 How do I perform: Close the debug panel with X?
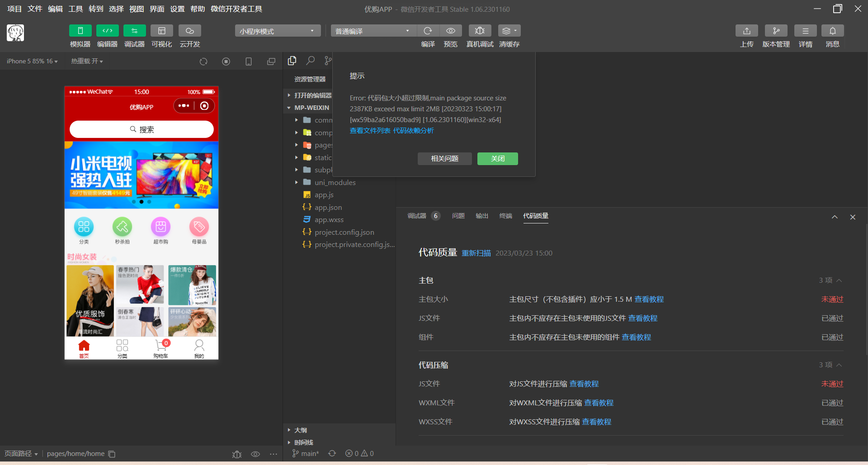coord(853,217)
